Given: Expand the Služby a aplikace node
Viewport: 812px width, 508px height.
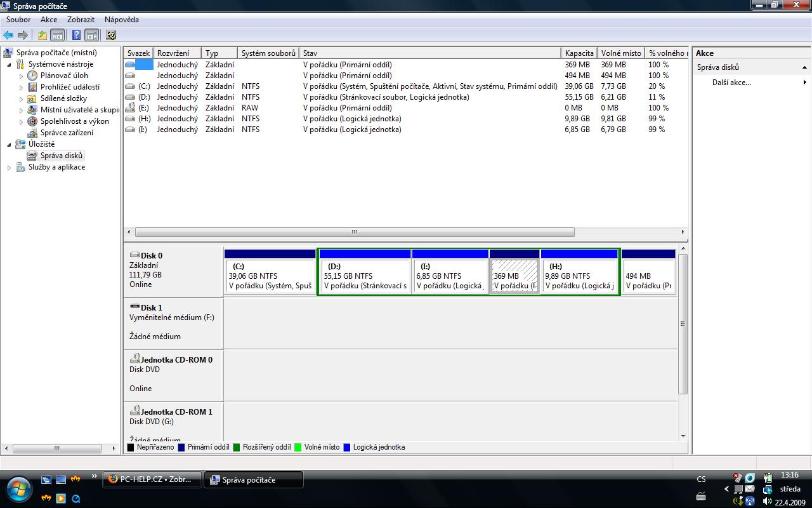Looking at the screenshot, I should 10,168.
